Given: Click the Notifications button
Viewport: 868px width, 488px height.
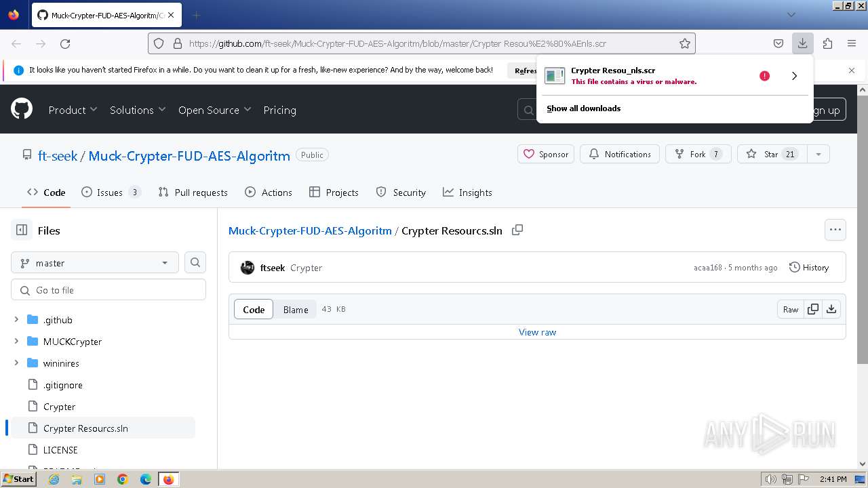Looking at the screenshot, I should click(x=620, y=154).
